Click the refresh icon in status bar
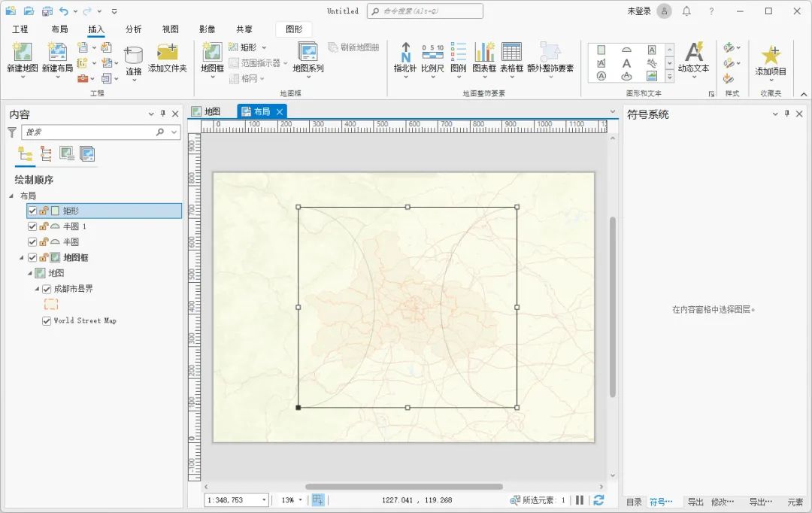This screenshot has height=513, width=812. click(598, 500)
